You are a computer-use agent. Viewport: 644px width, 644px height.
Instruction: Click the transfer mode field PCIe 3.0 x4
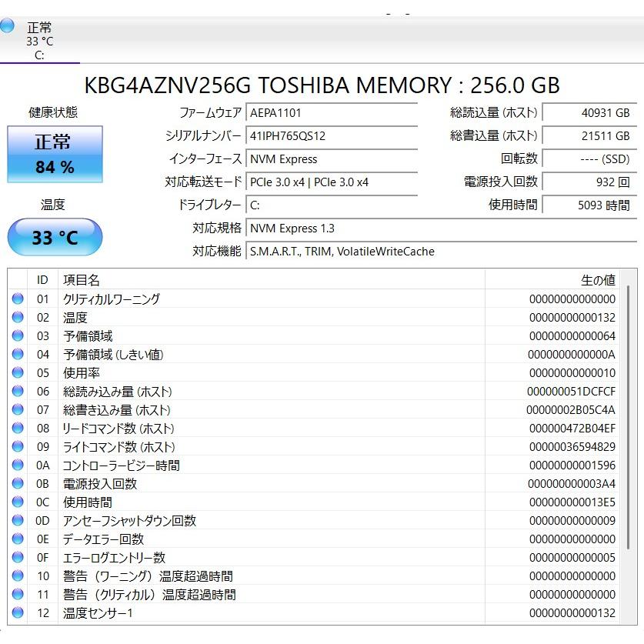click(332, 182)
